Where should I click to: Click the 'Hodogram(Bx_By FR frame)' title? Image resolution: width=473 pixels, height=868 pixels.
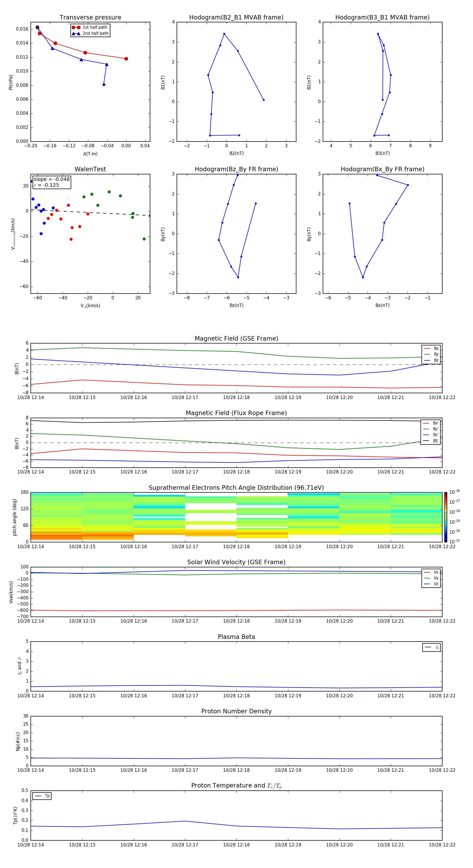coord(382,169)
